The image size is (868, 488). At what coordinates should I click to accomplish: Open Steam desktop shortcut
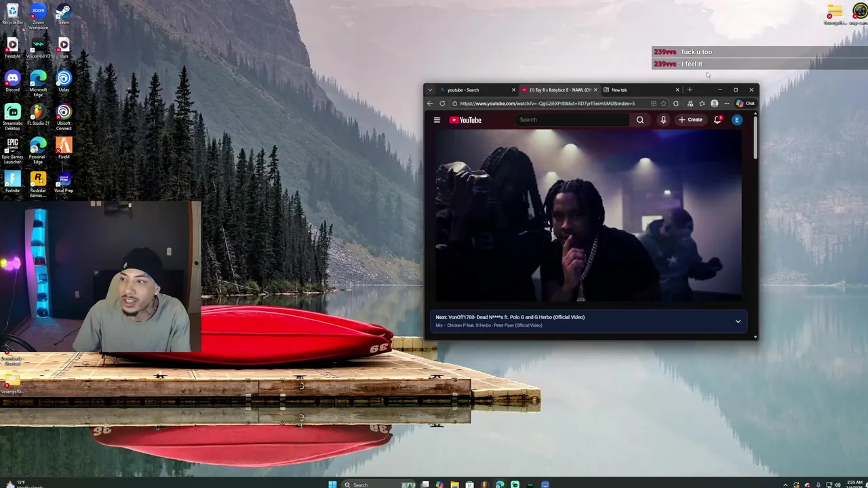pos(63,14)
